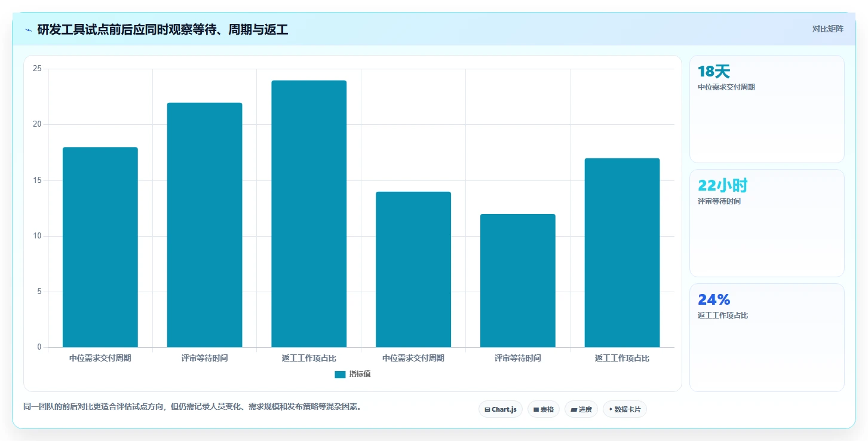Click the 指标值 legend color swatch
This screenshot has height=441, width=868.
(x=340, y=375)
